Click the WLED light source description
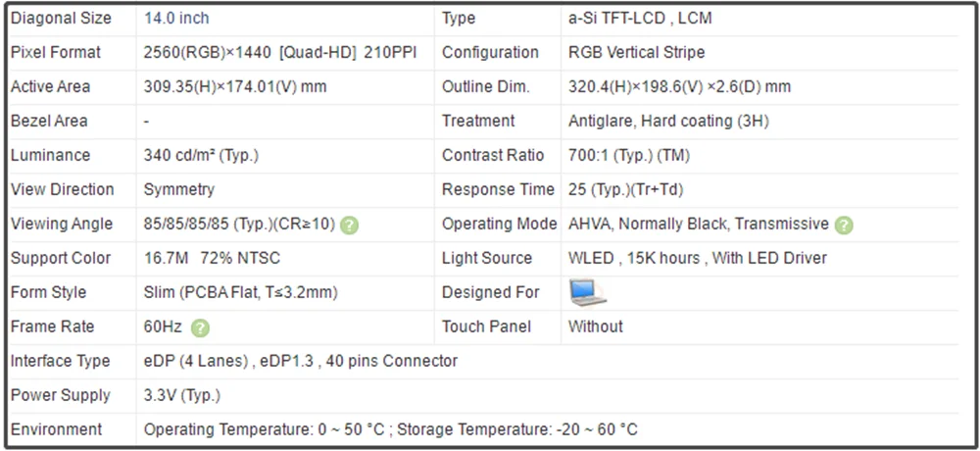Screen dimensions: 980x451 tap(697, 259)
